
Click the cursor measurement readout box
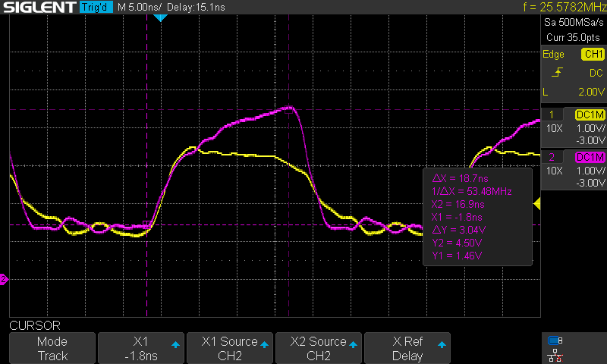pos(476,217)
